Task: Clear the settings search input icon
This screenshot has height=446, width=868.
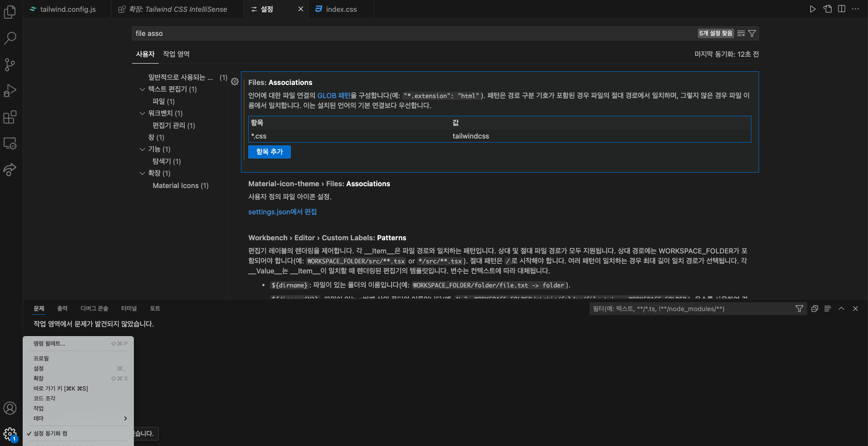Action: (x=741, y=33)
